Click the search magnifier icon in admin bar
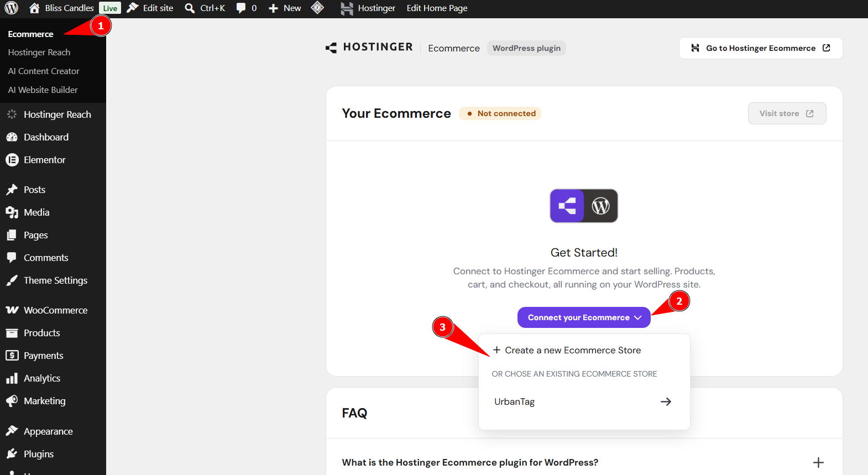 tap(190, 8)
